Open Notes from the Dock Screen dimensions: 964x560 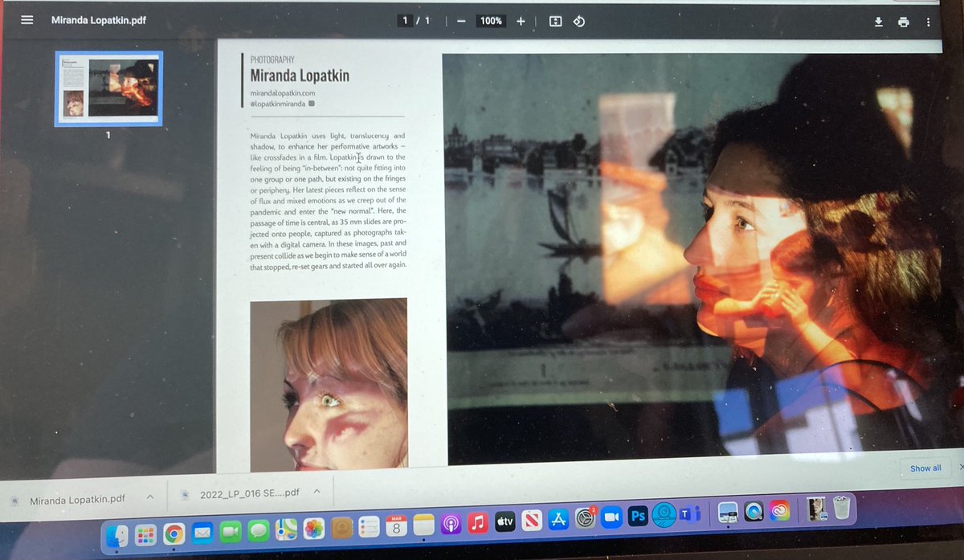click(x=423, y=525)
